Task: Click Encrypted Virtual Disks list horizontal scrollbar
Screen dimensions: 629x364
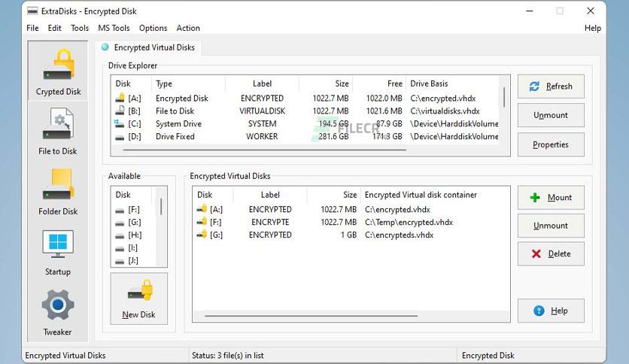Action: click(x=311, y=316)
